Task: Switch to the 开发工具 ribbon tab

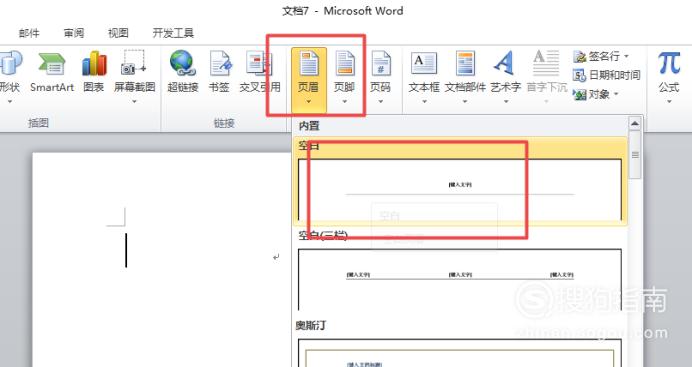Action: [173, 33]
